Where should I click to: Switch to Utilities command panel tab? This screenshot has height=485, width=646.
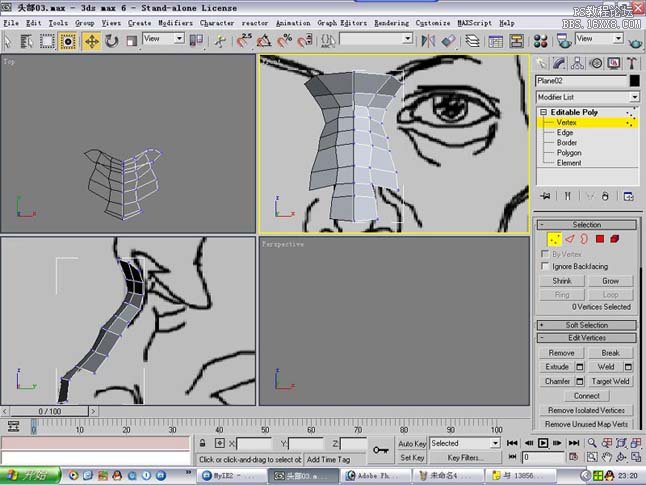(x=632, y=63)
